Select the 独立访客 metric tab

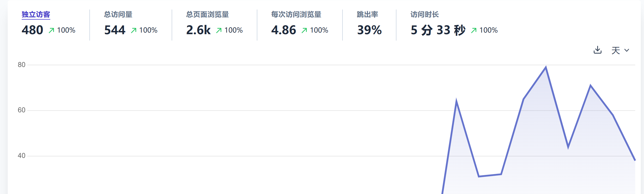[x=36, y=15]
